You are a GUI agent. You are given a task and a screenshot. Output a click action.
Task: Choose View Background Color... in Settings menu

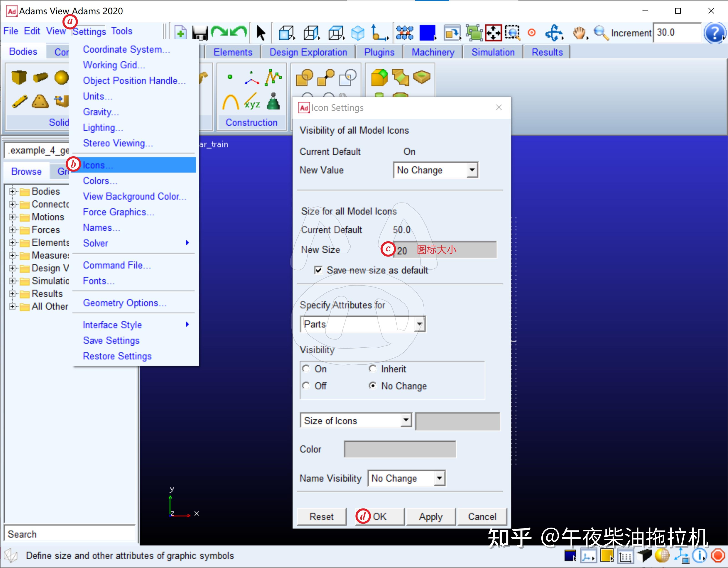click(134, 196)
